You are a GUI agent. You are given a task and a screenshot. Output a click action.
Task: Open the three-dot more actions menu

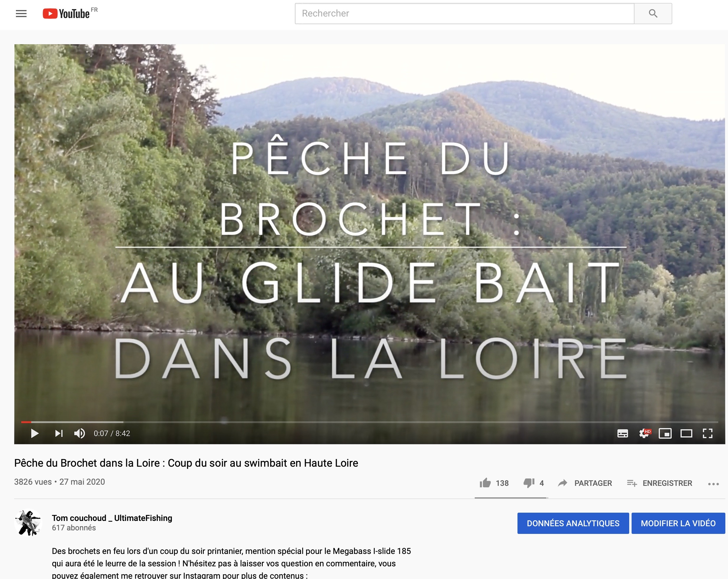[713, 484]
